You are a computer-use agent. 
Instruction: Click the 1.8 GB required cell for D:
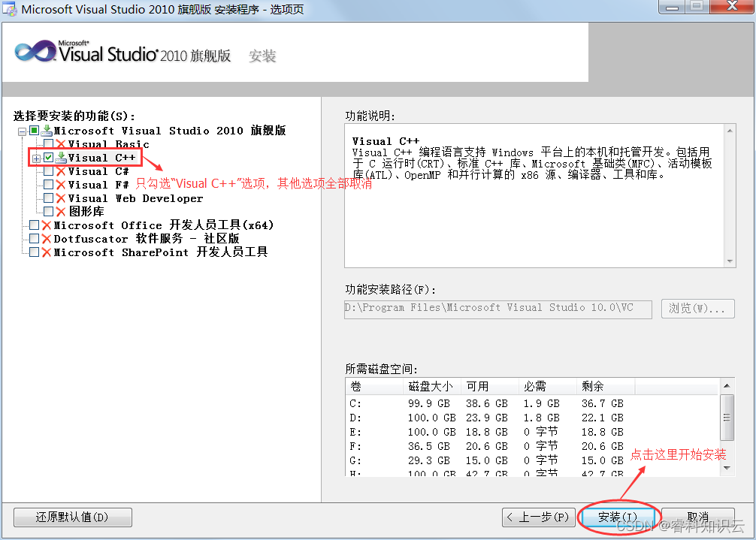541,418
